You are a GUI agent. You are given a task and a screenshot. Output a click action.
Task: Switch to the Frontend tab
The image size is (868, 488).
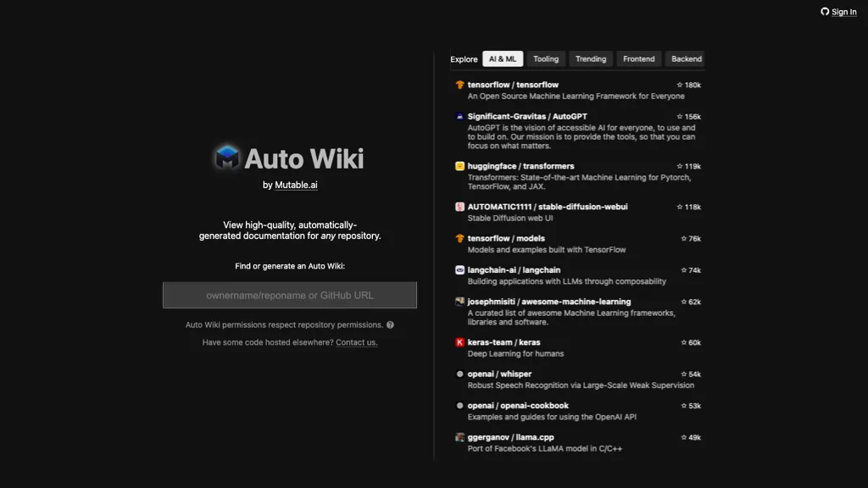coord(638,58)
